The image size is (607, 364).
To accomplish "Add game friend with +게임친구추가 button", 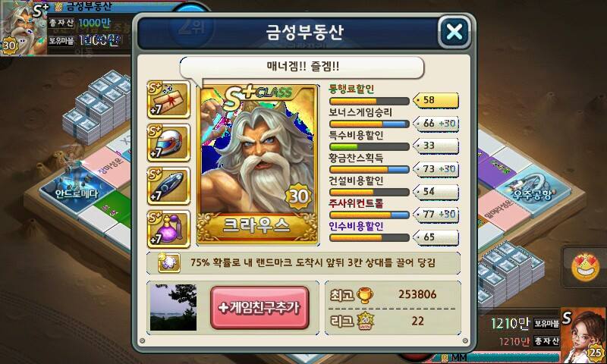I will click(x=259, y=308).
